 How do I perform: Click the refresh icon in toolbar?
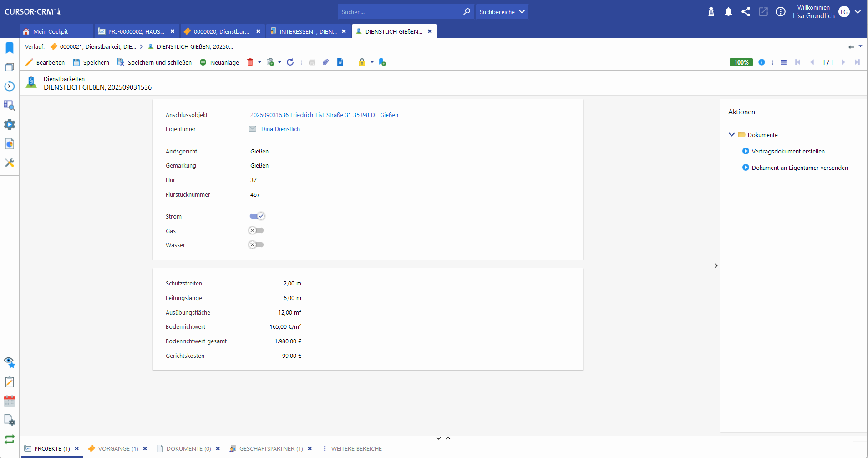tap(290, 62)
